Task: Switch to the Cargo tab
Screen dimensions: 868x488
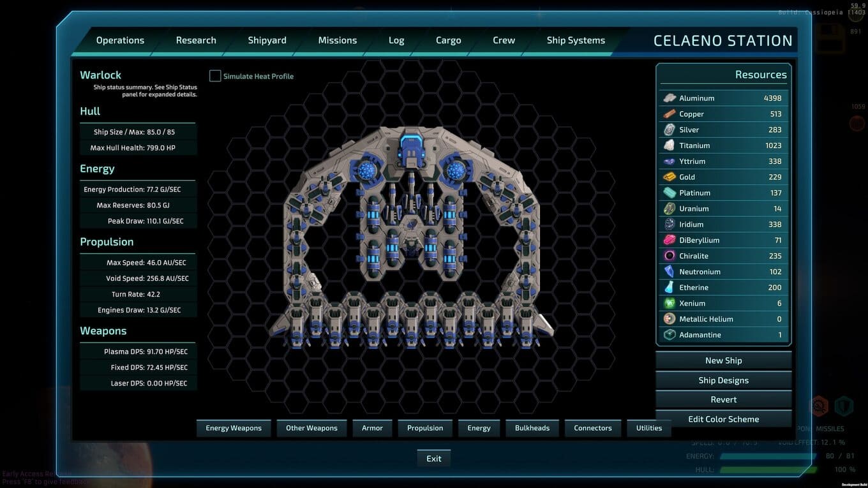Action: [449, 40]
